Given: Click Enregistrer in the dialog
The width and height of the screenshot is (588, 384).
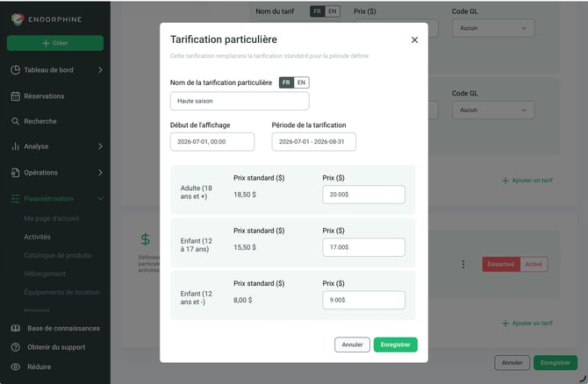Looking at the screenshot, I should click(396, 345).
